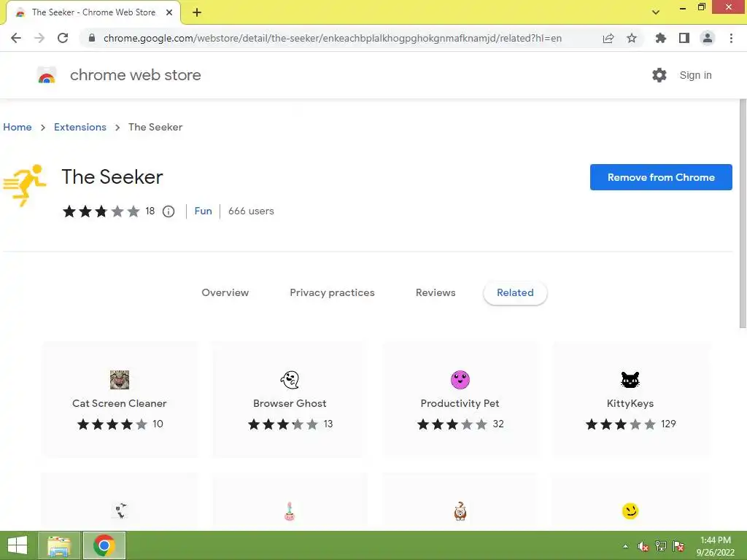Go to Extensions breadcrumb
The image size is (747, 560).
pyautogui.click(x=80, y=127)
